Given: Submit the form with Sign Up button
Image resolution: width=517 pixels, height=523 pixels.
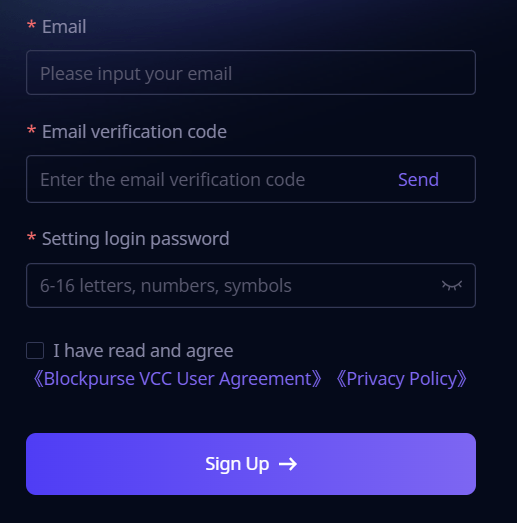Looking at the screenshot, I should pos(251,464).
